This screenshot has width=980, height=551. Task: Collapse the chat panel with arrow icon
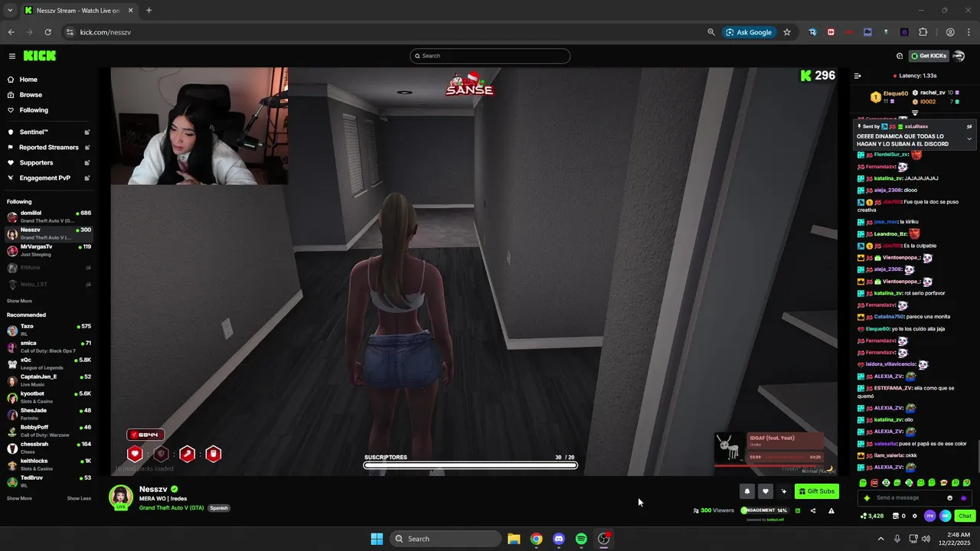pyautogui.click(x=857, y=76)
